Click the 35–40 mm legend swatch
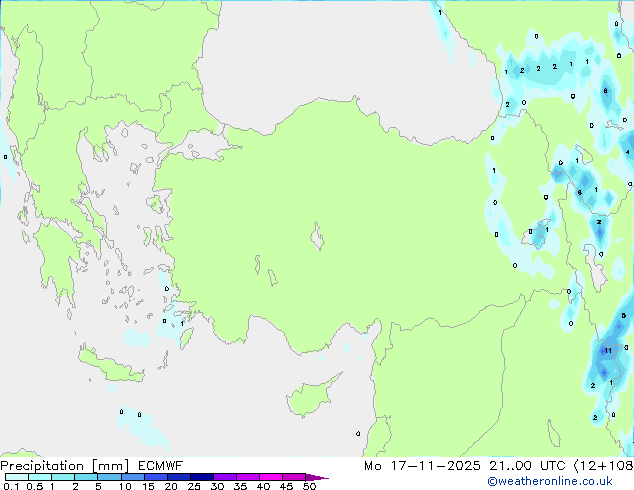 click(x=247, y=477)
